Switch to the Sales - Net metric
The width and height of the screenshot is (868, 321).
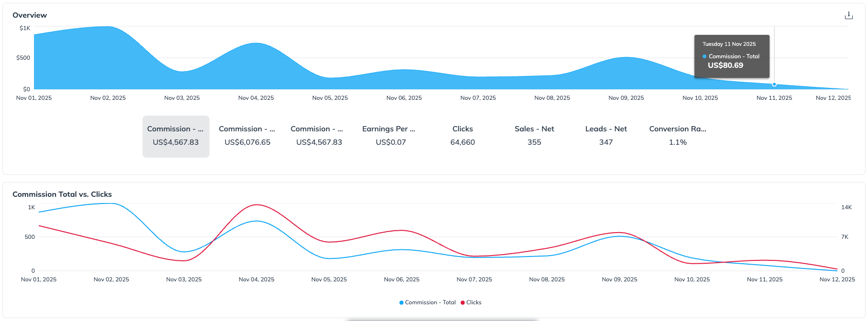(534, 136)
